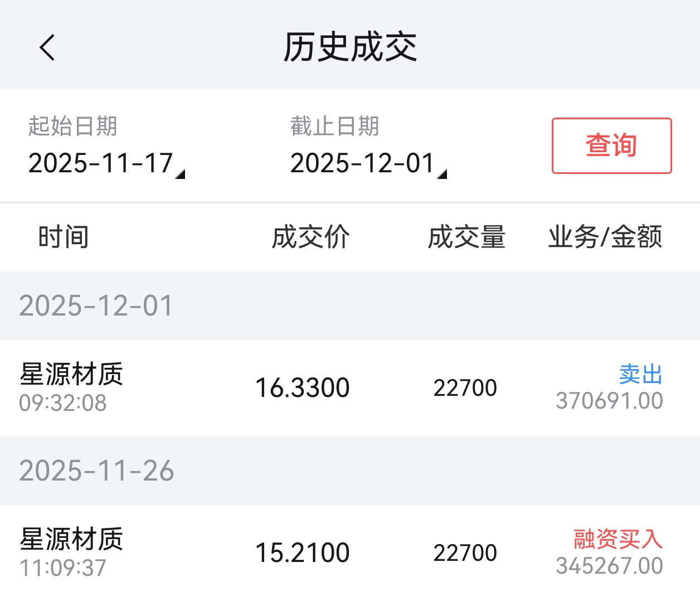Image resolution: width=700 pixels, height=606 pixels.
Task: Select the 成交价 column header
Action: [310, 237]
